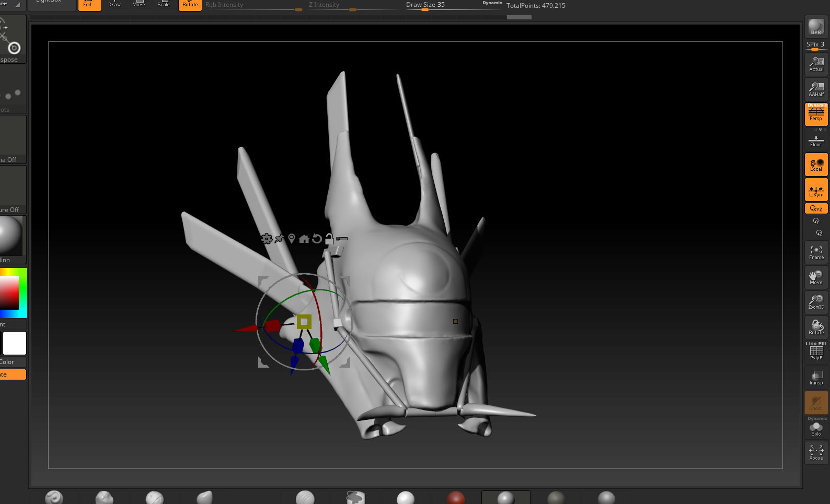This screenshot has height=504, width=830.
Task: Open the material sphere thumbnail
Action: 11,235
